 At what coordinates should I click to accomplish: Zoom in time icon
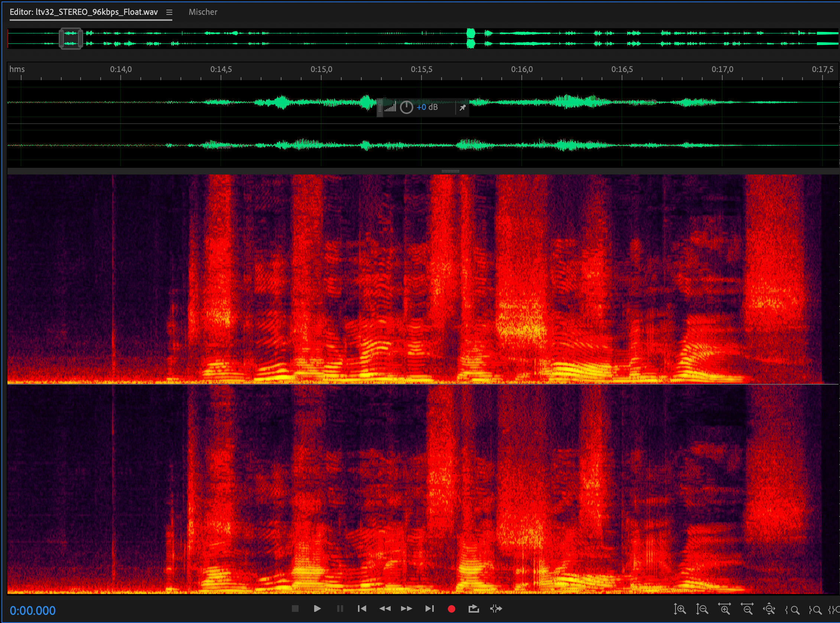pyautogui.click(x=724, y=609)
